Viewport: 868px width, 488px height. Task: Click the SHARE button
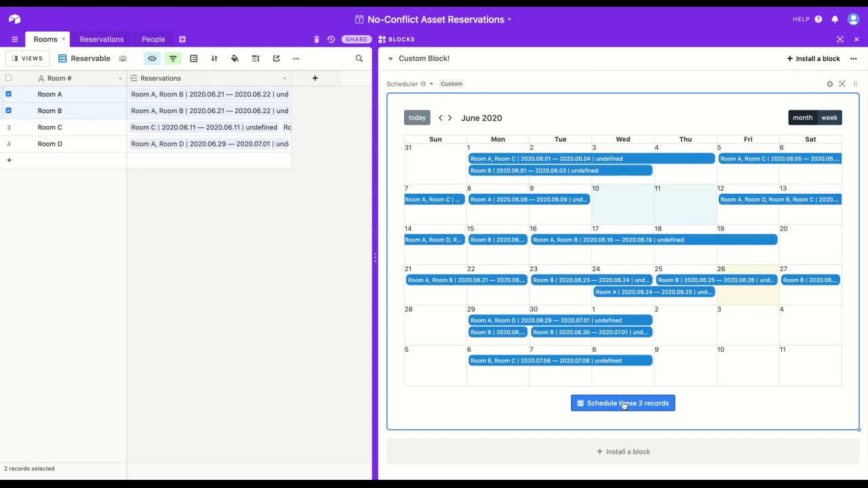click(357, 39)
